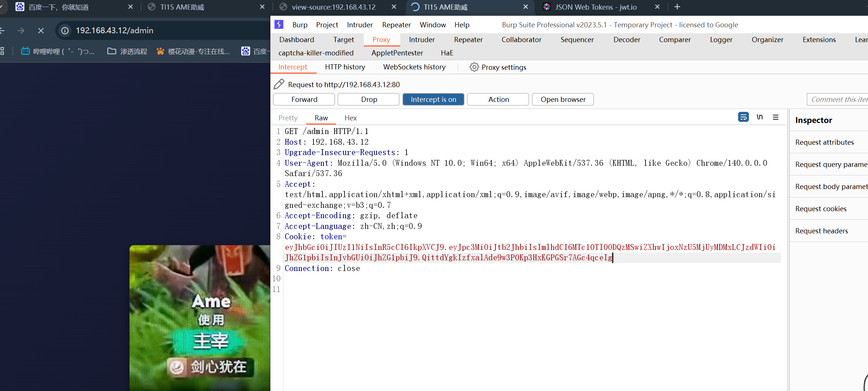
Task: Click the Burp Suite lightning logo icon
Action: (279, 25)
